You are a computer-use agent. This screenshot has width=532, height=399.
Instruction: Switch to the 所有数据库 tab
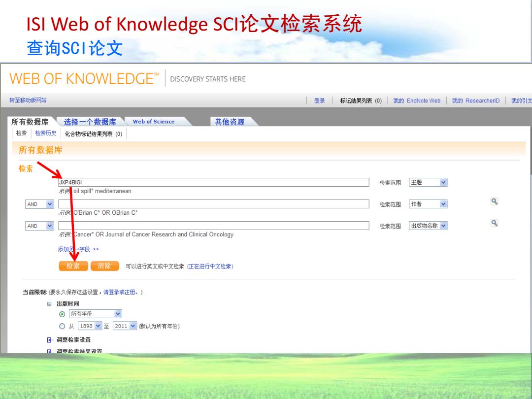click(x=30, y=122)
